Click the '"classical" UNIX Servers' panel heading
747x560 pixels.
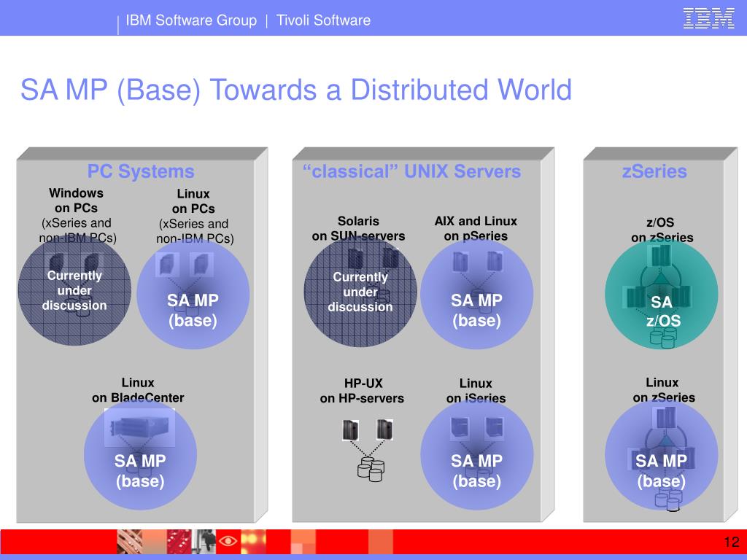411,171
